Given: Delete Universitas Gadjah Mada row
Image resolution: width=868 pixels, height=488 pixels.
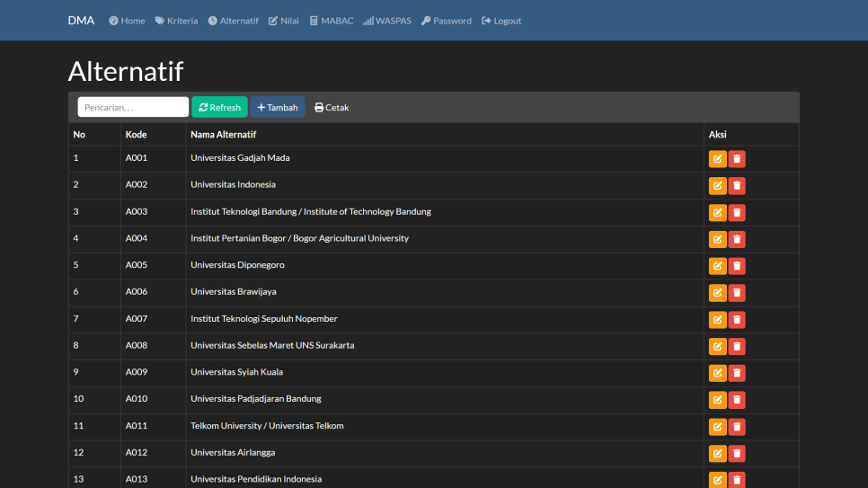Looking at the screenshot, I should pos(737,159).
